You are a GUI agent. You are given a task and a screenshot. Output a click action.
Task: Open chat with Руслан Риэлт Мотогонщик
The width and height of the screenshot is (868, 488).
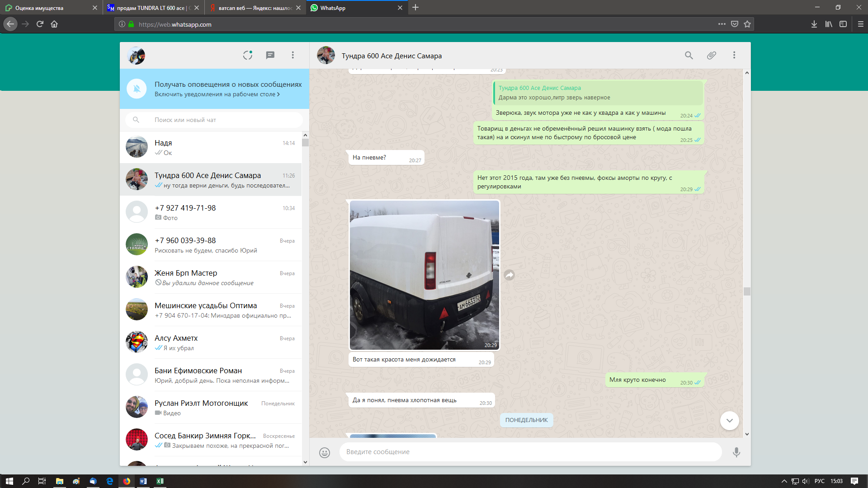tap(211, 408)
